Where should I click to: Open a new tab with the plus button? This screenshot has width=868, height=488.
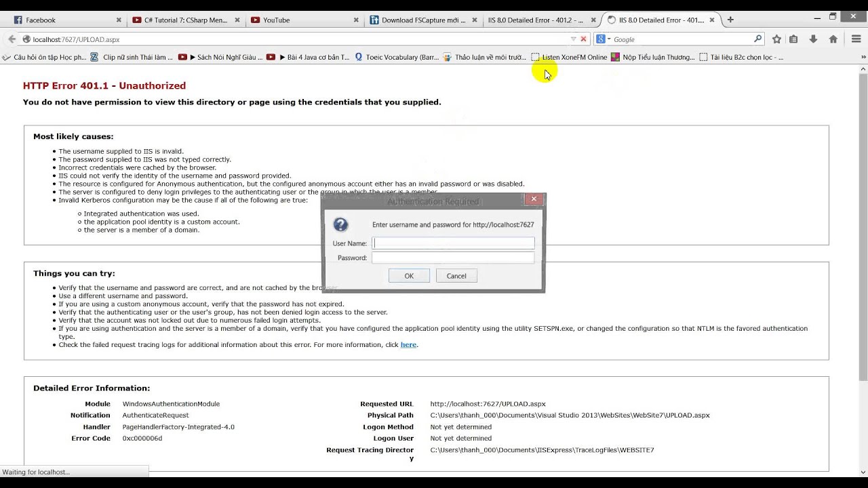pyautogui.click(x=730, y=20)
